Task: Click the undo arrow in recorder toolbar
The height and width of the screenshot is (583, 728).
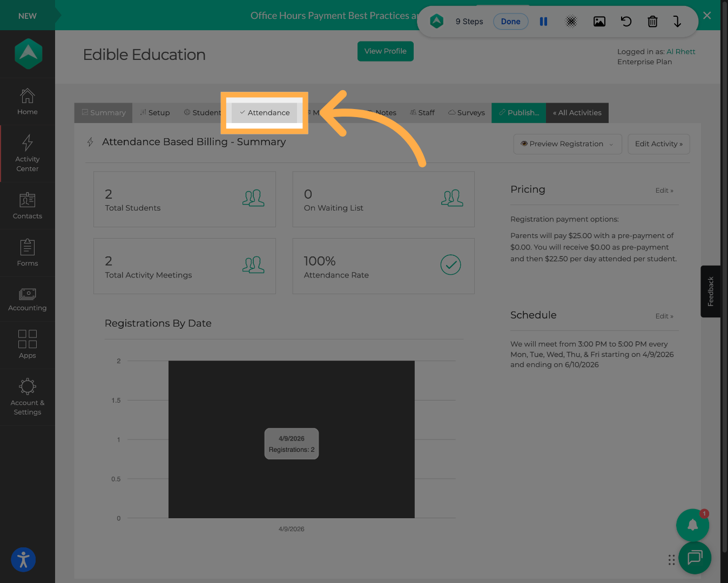Action: pos(626,22)
